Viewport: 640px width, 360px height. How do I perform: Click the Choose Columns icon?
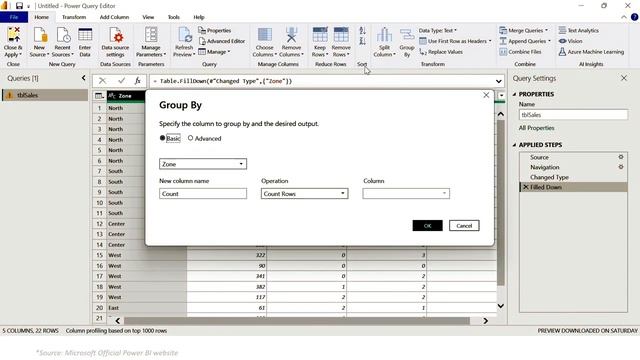click(x=264, y=35)
